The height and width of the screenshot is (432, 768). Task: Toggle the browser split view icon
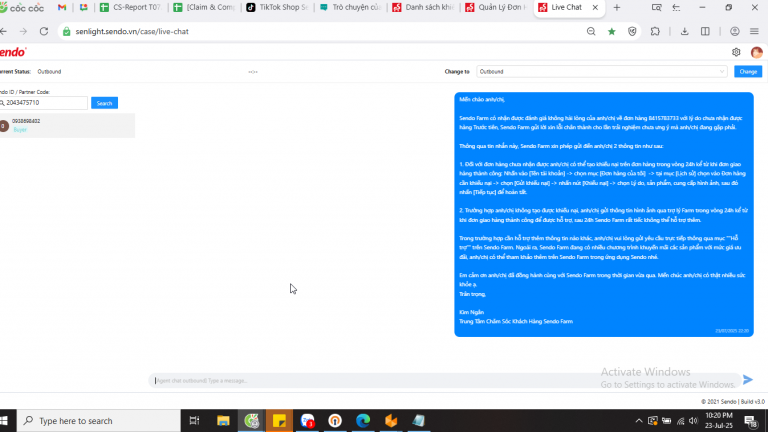tap(705, 31)
